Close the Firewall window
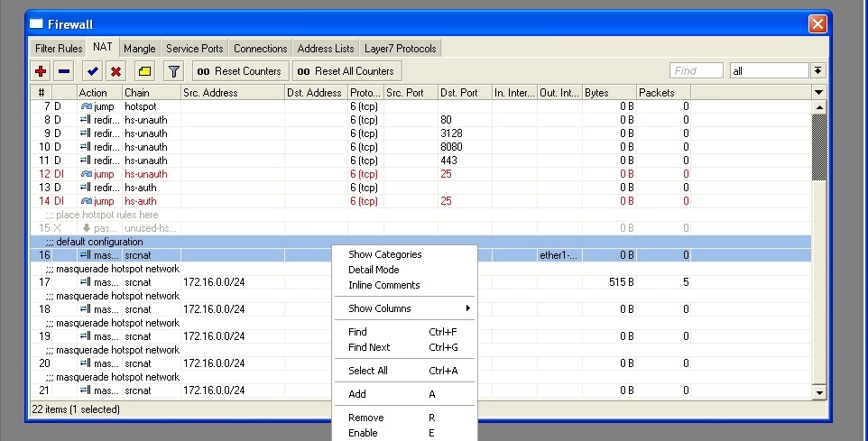The height and width of the screenshot is (441, 868). 817,23
